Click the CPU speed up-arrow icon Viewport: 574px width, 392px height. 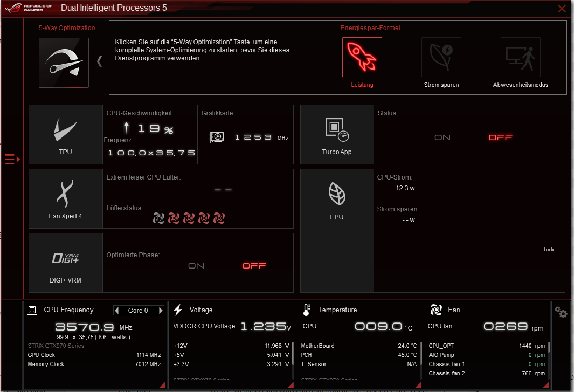click(126, 128)
